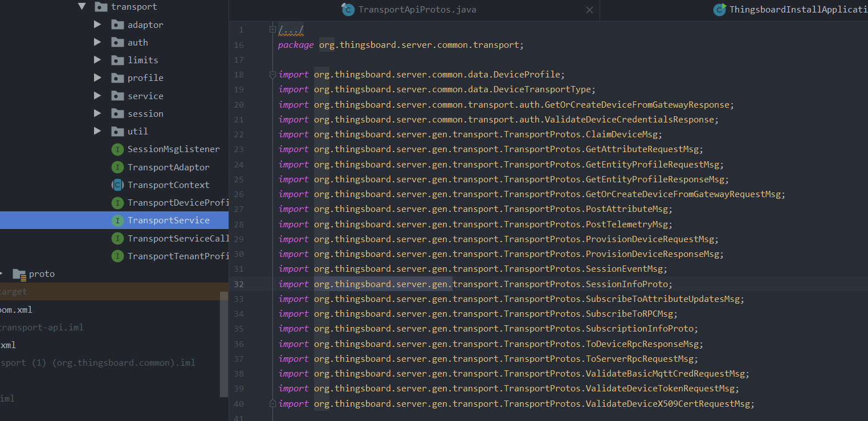The height and width of the screenshot is (421, 868).
Task: Close the TransportApiProtos.java tab
Action: point(589,10)
